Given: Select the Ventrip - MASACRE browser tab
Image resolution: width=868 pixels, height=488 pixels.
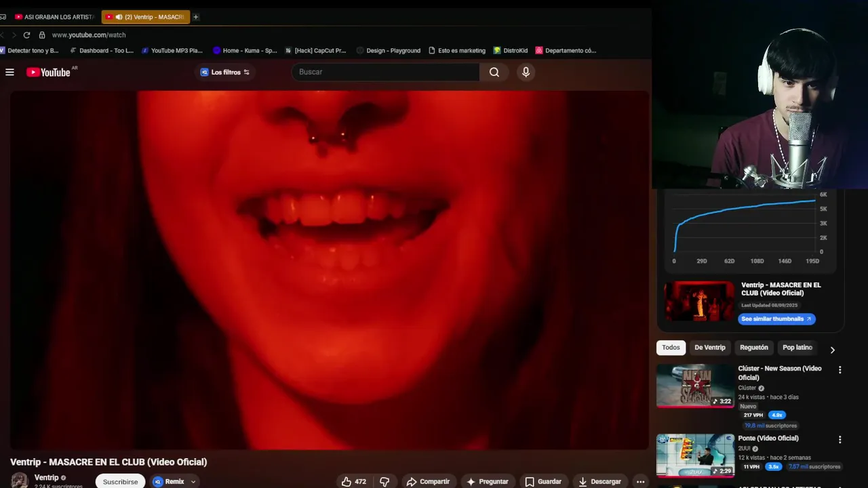Looking at the screenshot, I should click(x=145, y=17).
